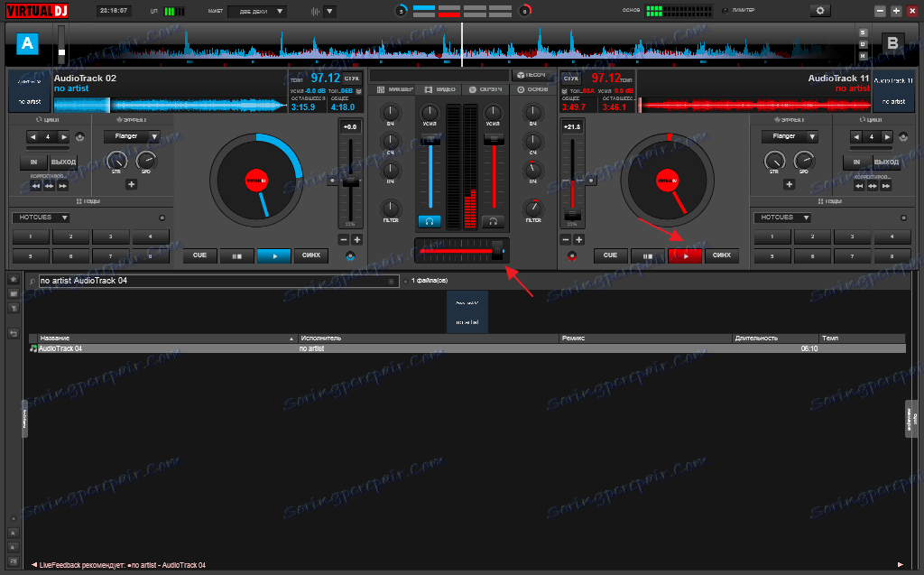Toggle loop activate icon on deck A
Screen dimensions: 924x575
pyautogui.click(x=79, y=137)
